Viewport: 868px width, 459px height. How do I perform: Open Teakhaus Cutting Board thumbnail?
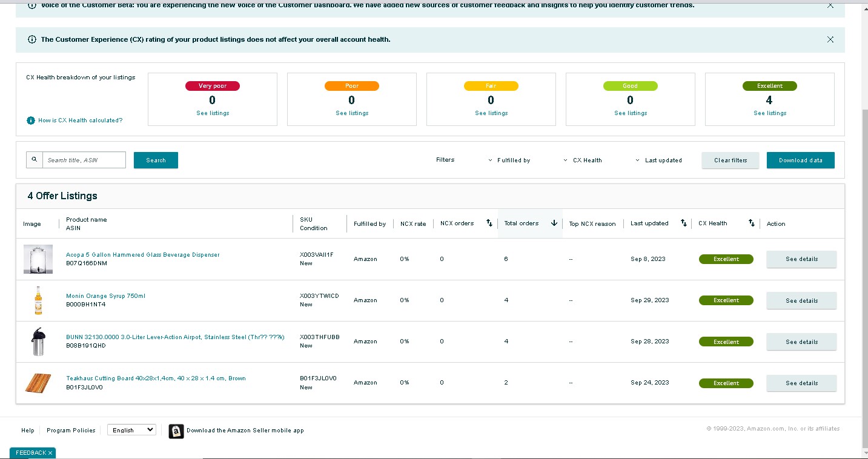click(x=38, y=383)
